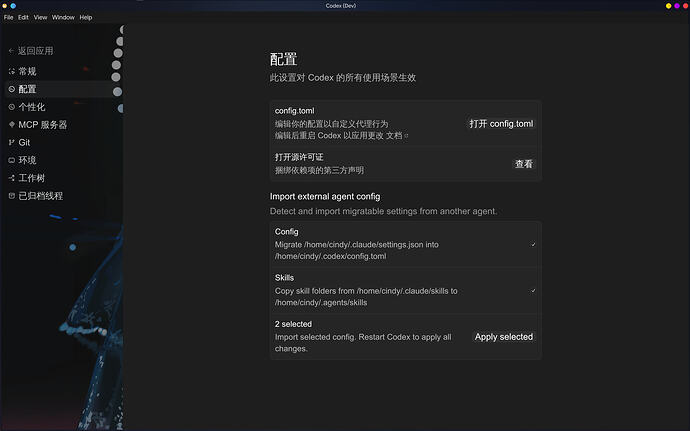
Task: Click the '此设置对 Codex 的所有使用场景生效' subtitle
Action: click(x=343, y=78)
